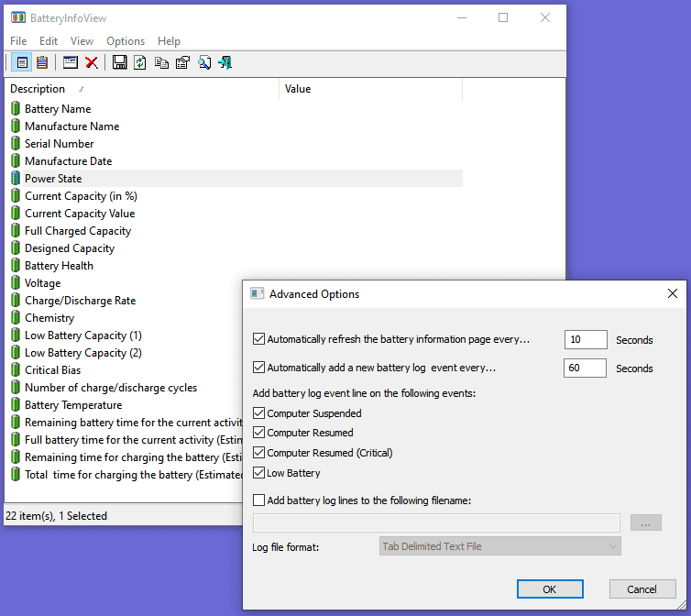Uncheck Computer Resumed (Critical) checkbox
The height and width of the screenshot is (616, 691).
[258, 453]
